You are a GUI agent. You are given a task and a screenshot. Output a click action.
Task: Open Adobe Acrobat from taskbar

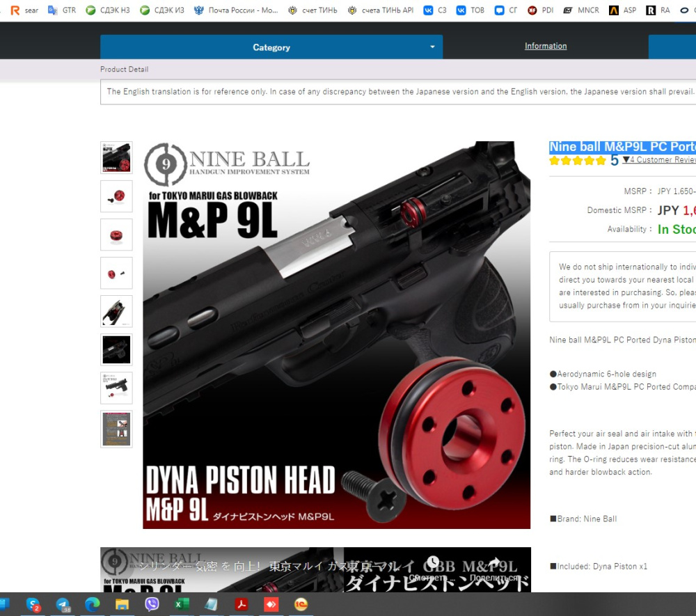pyautogui.click(x=241, y=604)
